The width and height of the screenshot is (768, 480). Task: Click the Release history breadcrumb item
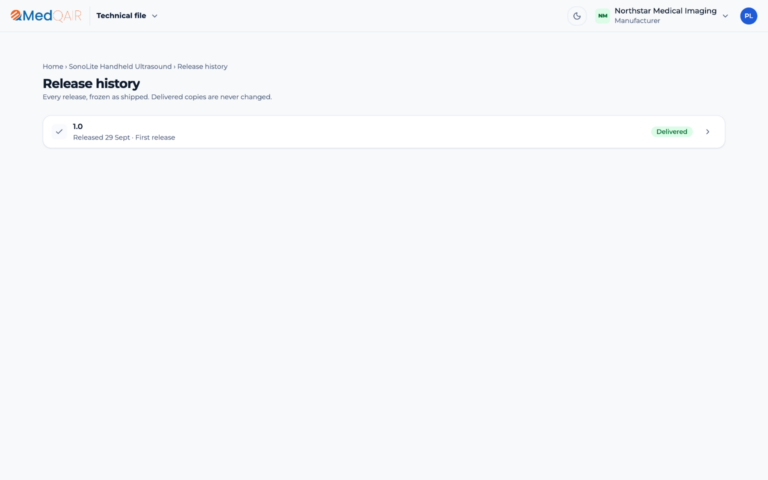click(x=202, y=67)
